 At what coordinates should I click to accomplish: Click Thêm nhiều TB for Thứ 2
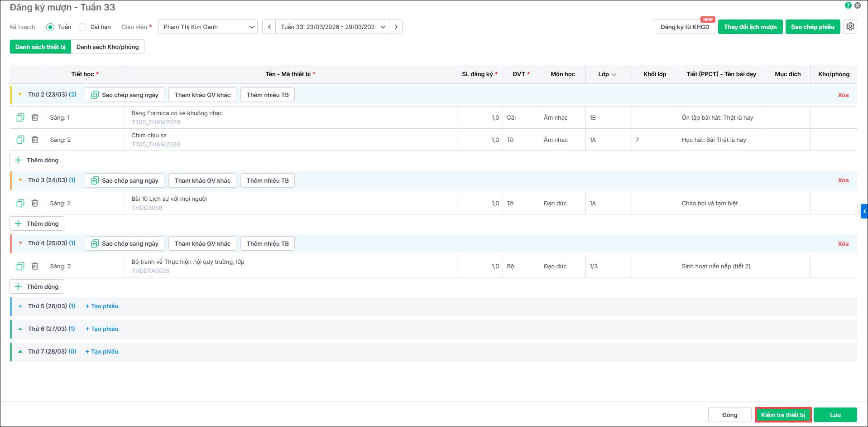[x=268, y=95]
